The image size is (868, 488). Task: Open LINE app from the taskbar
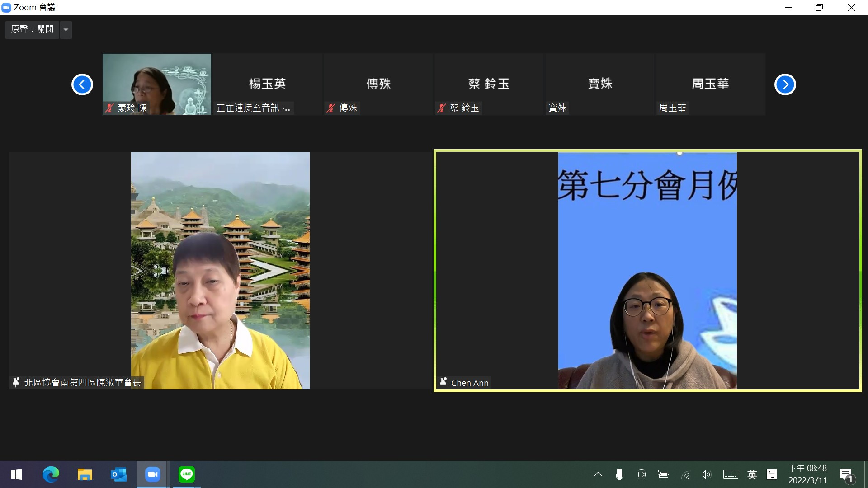186,474
